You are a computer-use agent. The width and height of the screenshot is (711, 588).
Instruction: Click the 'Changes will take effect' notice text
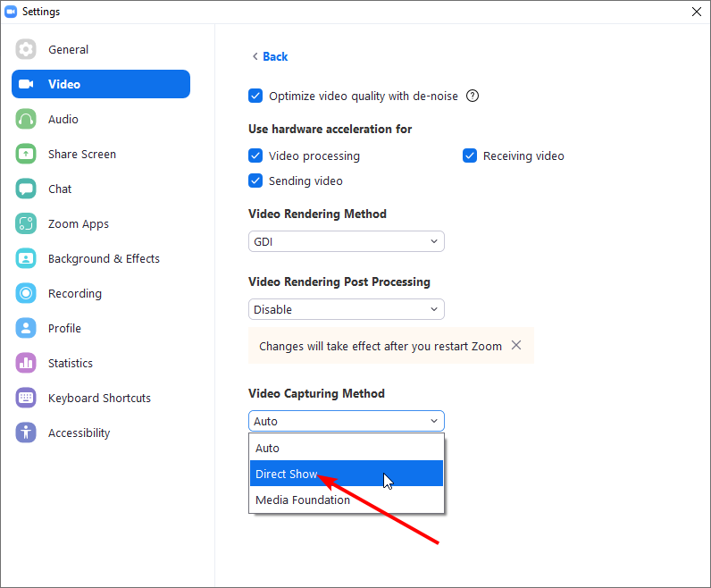tap(381, 346)
